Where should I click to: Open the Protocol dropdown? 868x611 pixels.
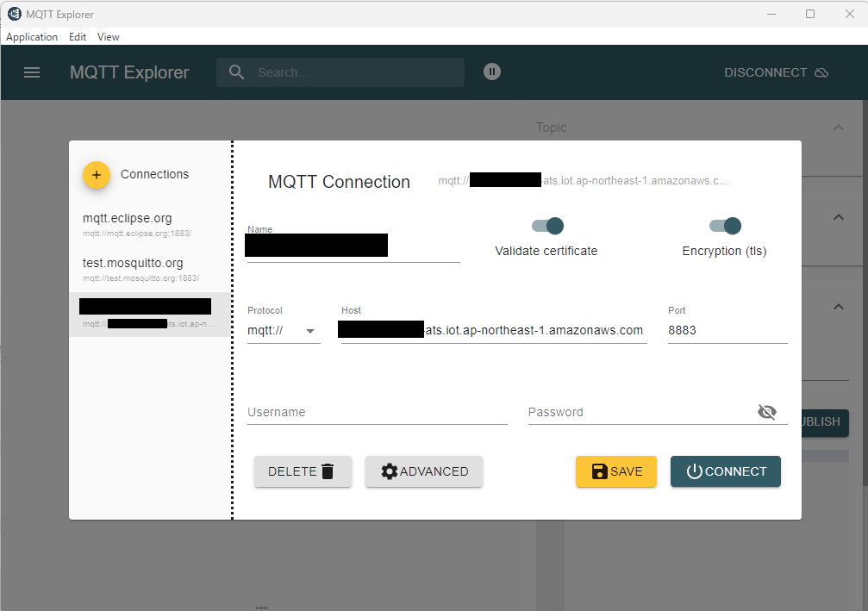[x=310, y=330]
